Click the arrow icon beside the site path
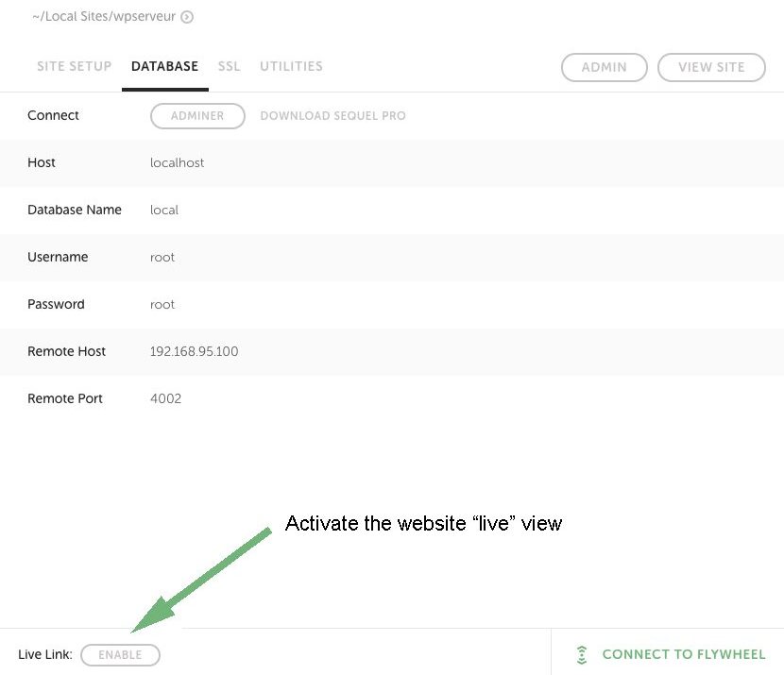The image size is (784, 675). pyautogui.click(x=187, y=17)
